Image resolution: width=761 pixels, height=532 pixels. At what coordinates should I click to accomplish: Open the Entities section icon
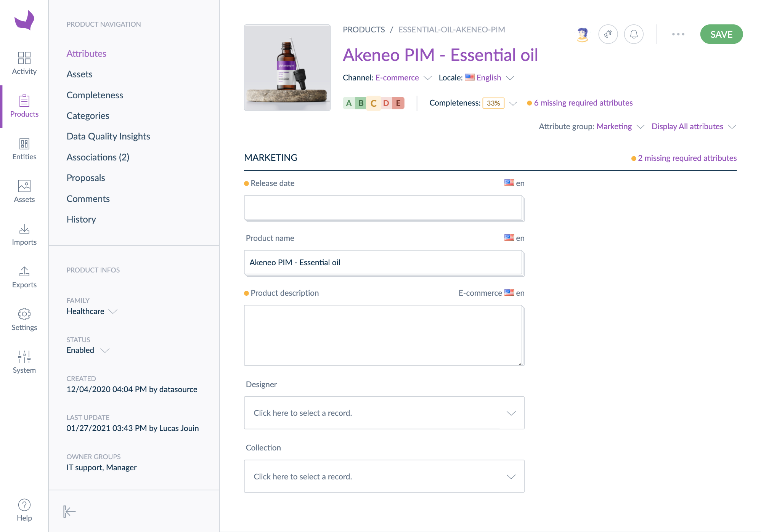tap(24, 144)
